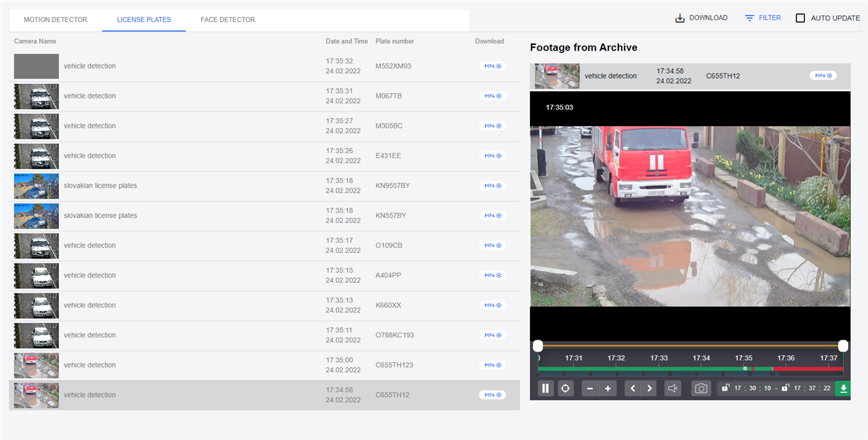
Task: Switch to the Motion Detector tab
Action: pyautogui.click(x=55, y=20)
